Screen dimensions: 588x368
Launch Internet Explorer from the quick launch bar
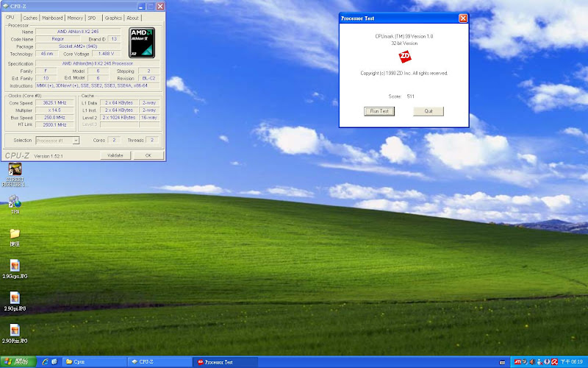(45, 361)
